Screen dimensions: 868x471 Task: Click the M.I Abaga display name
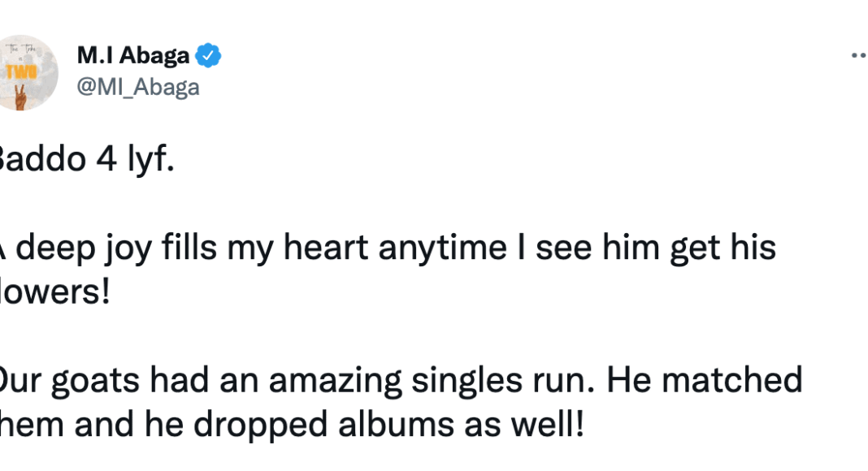coord(133,56)
